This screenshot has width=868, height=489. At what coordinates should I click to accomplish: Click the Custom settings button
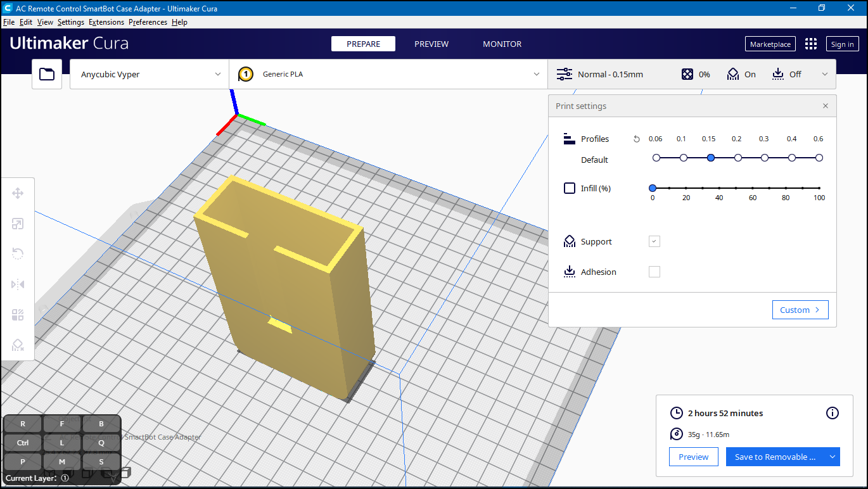click(800, 310)
